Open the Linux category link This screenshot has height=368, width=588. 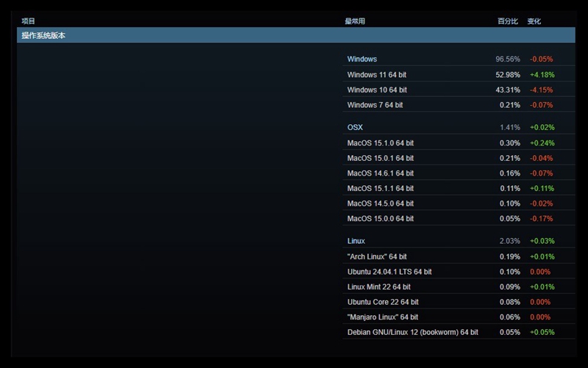pyautogui.click(x=356, y=241)
